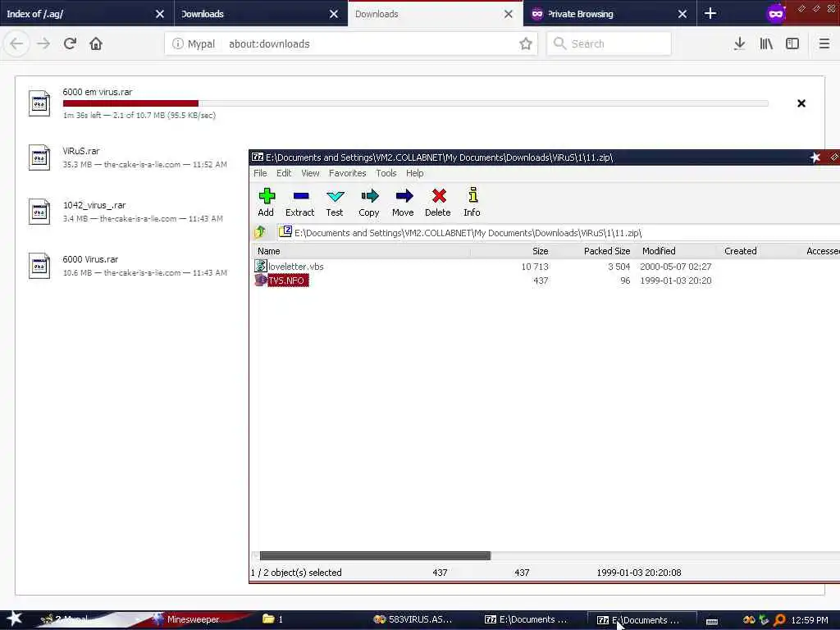Screen dimensions: 840x630
Task: Click the keyboard tray icon
Action: 712,621
